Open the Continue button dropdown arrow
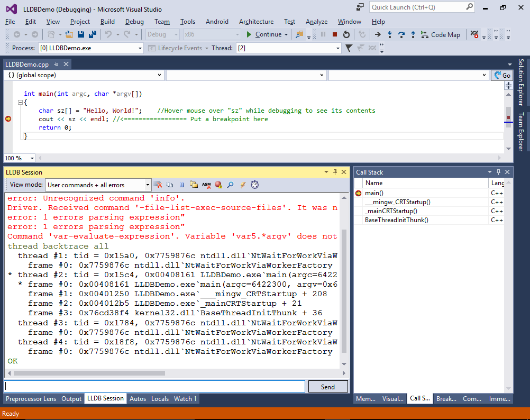 pos(286,34)
